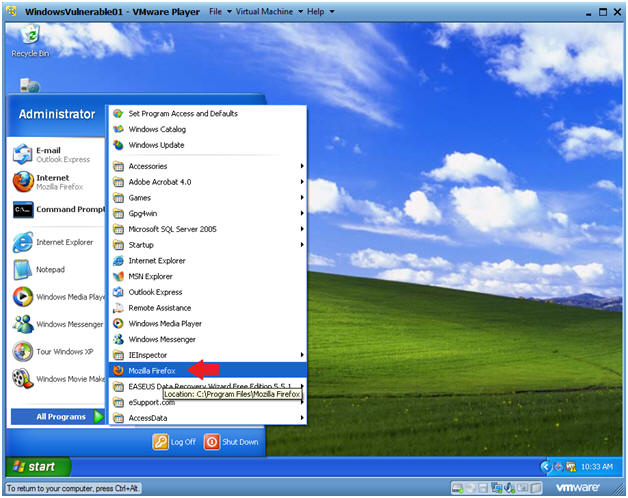Open the partially hidden desktop icon below Recycle Bin
This screenshot has height=498, width=628.
pos(30,85)
